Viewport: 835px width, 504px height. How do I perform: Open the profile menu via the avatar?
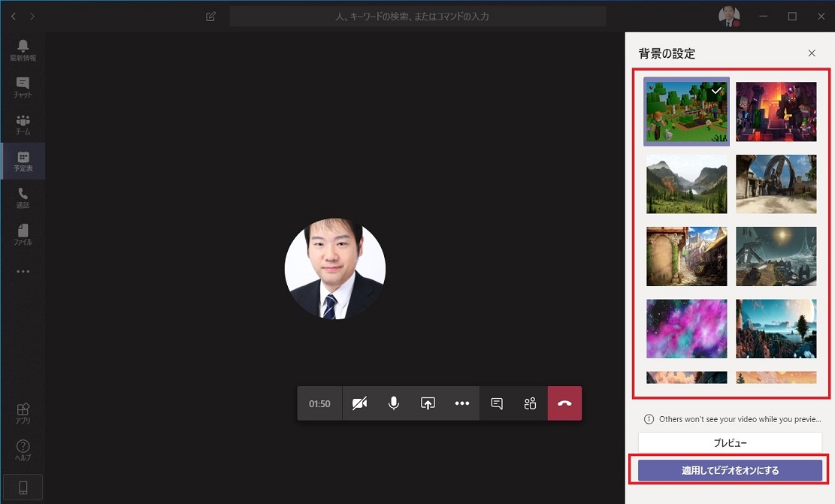728,16
